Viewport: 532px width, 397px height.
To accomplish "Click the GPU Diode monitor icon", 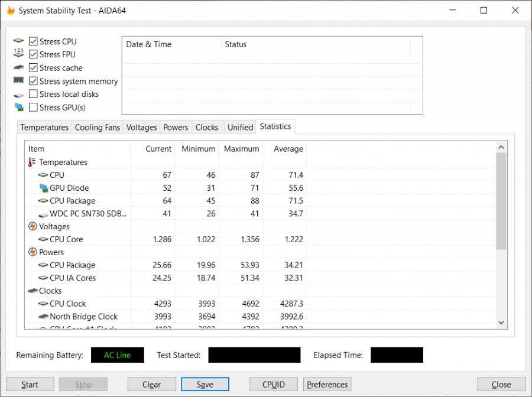I will pos(43,188).
